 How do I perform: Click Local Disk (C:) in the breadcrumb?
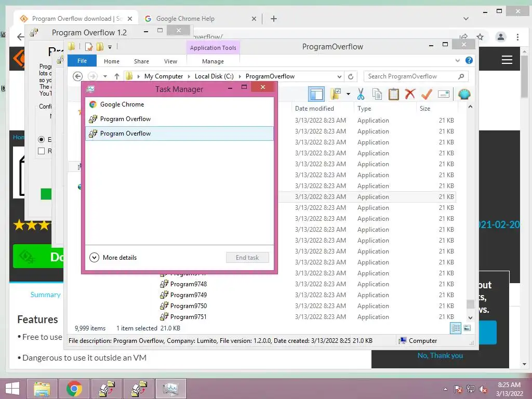tap(214, 76)
